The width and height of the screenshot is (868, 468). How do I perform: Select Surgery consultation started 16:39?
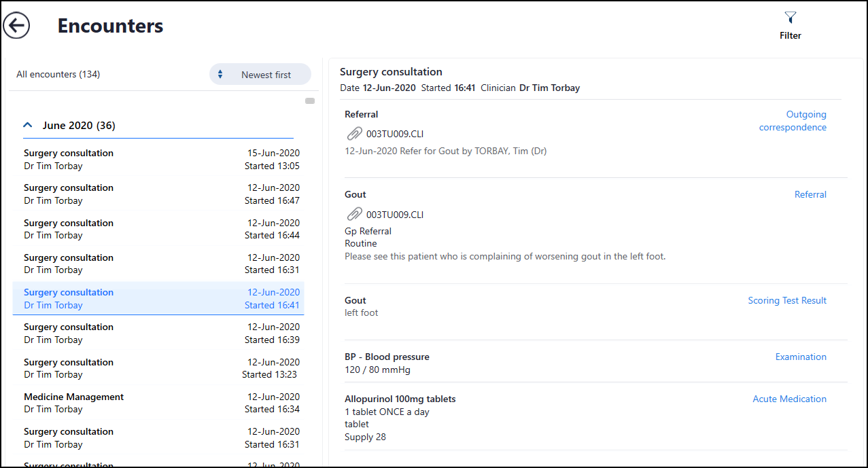[x=161, y=334]
